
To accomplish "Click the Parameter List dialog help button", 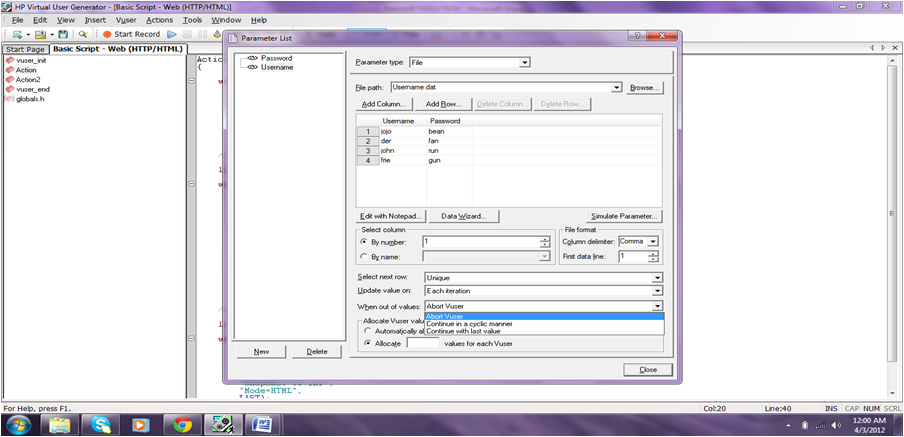I will (x=637, y=36).
